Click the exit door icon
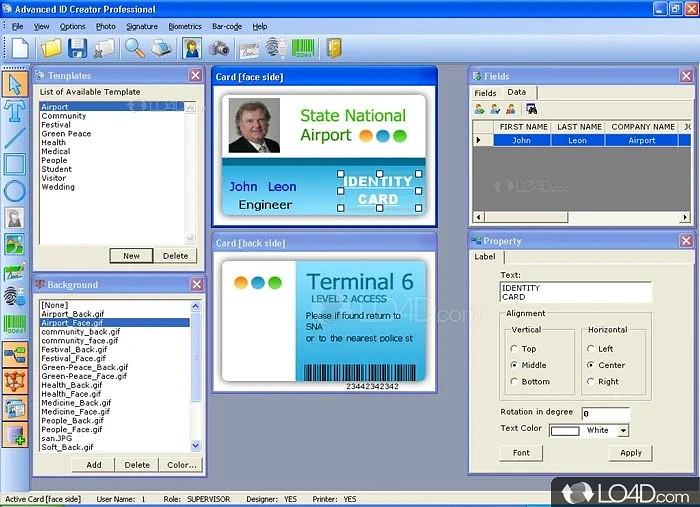 point(334,48)
